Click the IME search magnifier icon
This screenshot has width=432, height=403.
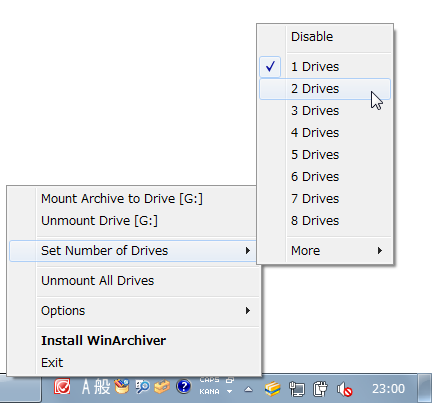click(143, 387)
